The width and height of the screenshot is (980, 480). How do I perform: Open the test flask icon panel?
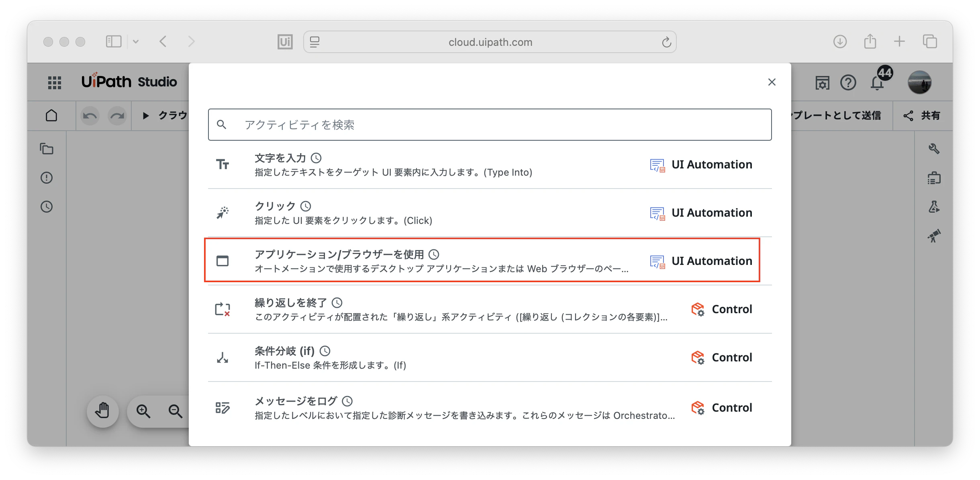click(x=934, y=207)
